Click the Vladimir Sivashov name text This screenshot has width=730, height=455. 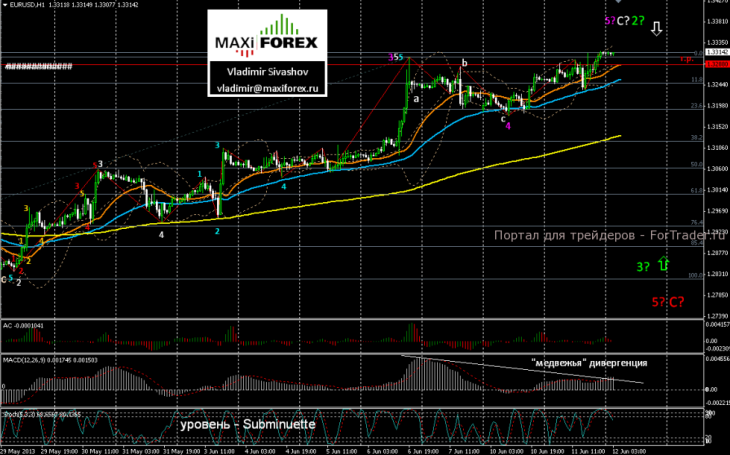[267, 72]
